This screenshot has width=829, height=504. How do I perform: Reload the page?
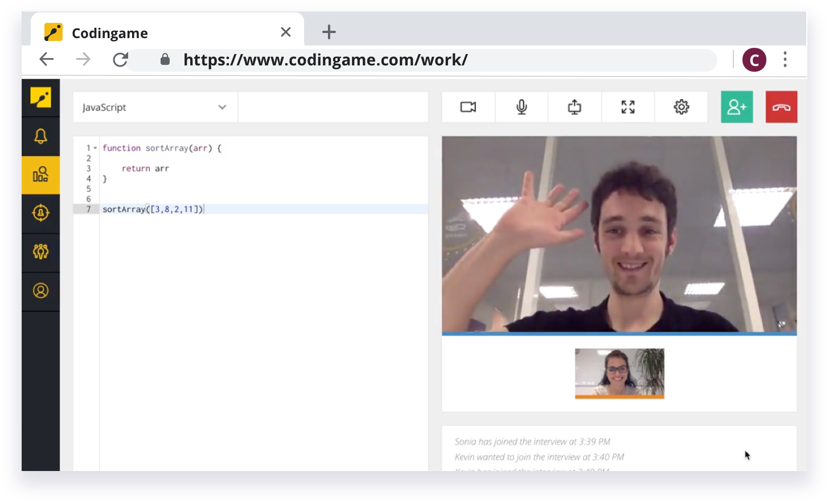tap(120, 59)
